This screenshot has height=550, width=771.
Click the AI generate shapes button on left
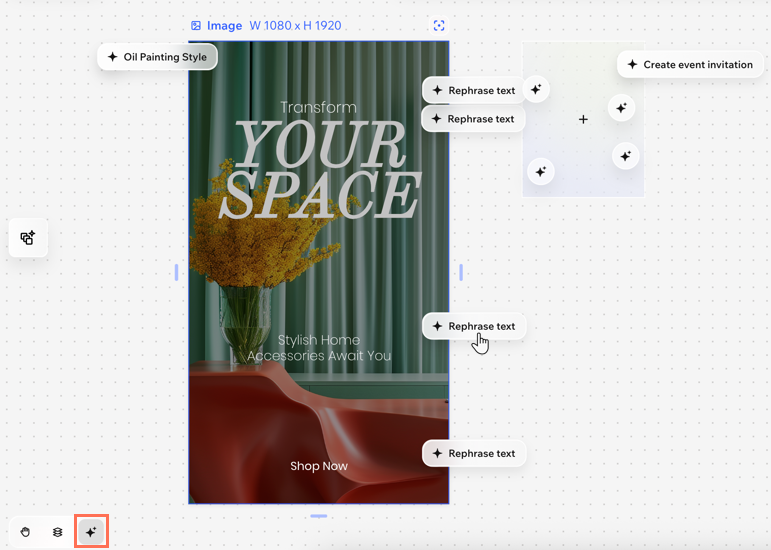tap(28, 238)
